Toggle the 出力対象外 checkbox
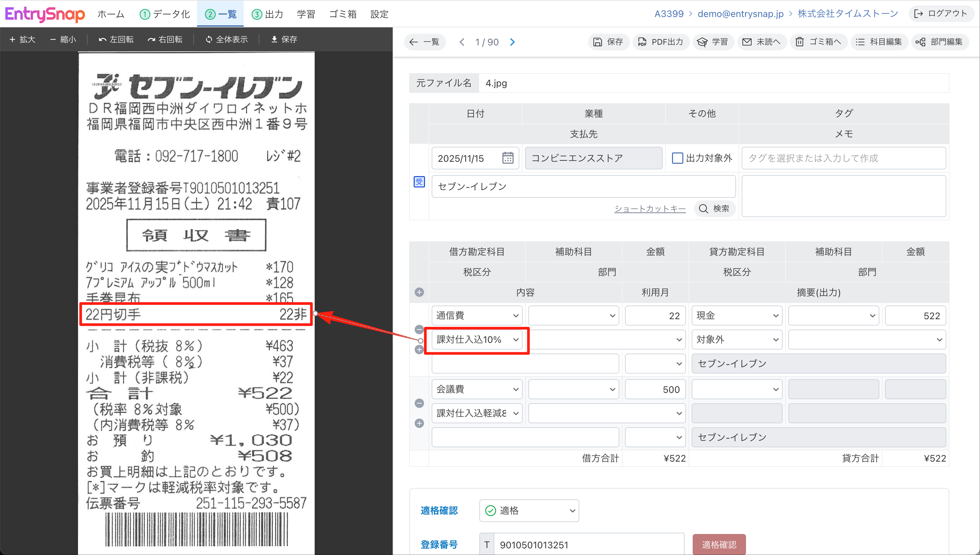Image resolution: width=980 pixels, height=555 pixels. pyautogui.click(x=677, y=158)
